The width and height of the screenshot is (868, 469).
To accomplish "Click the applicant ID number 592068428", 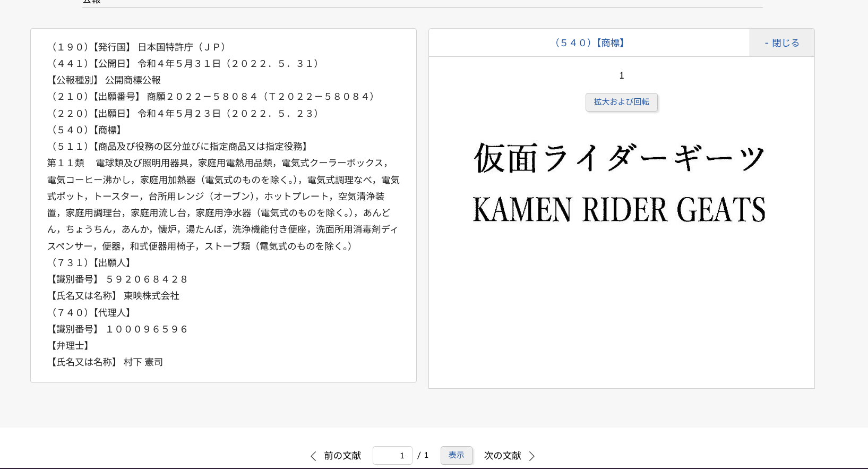I will [147, 279].
